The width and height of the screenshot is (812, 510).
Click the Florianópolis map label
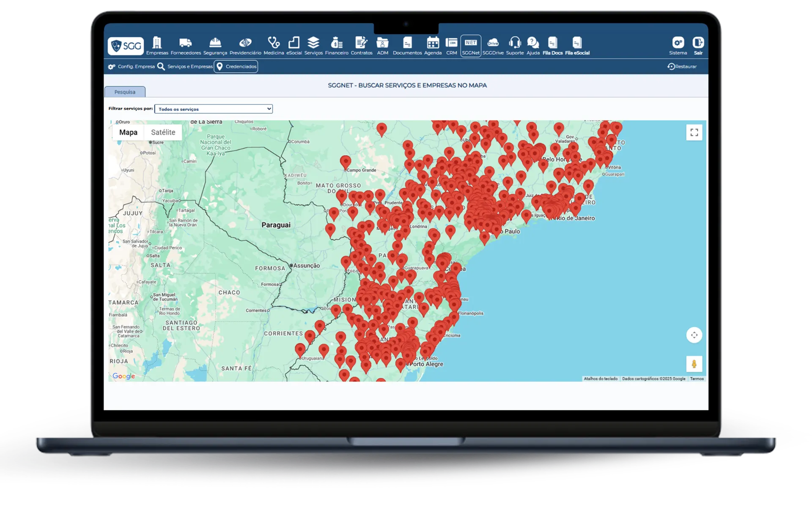tap(471, 313)
